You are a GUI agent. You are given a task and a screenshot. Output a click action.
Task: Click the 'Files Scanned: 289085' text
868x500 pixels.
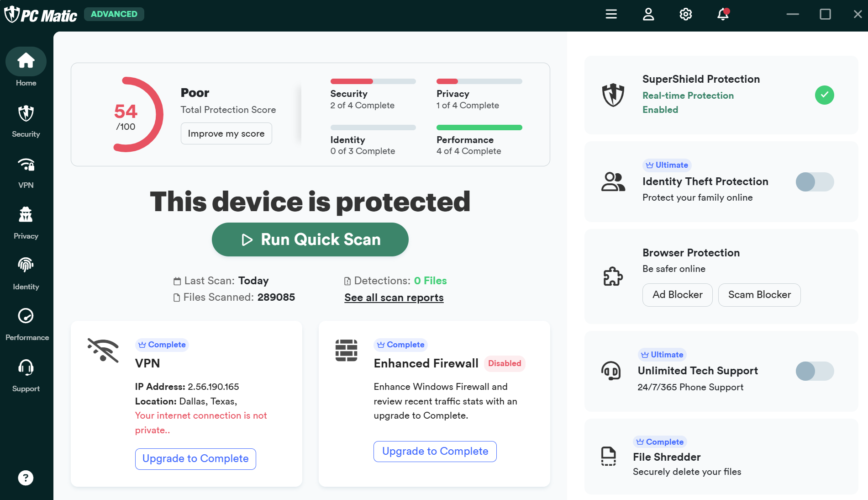point(234,297)
